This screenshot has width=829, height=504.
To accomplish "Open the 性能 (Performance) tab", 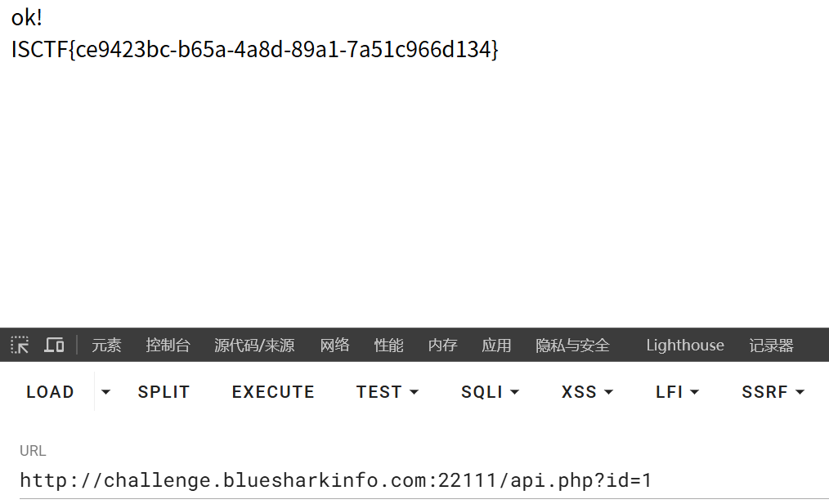I will pyautogui.click(x=388, y=346).
